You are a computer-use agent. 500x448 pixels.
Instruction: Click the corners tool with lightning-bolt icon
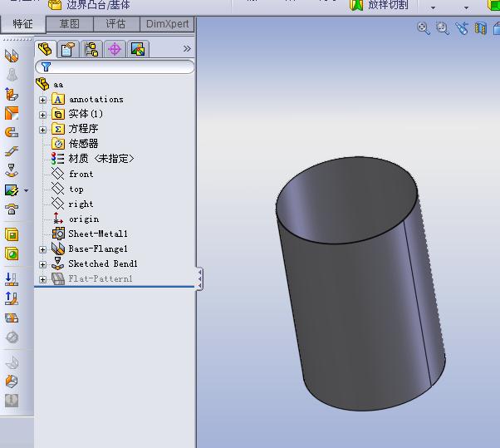pos(12,190)
